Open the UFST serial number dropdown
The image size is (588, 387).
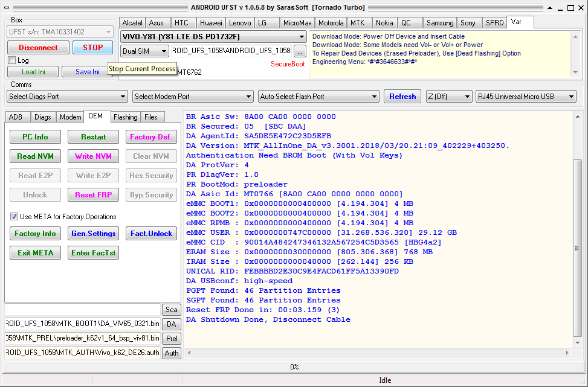tap(60, 32)
